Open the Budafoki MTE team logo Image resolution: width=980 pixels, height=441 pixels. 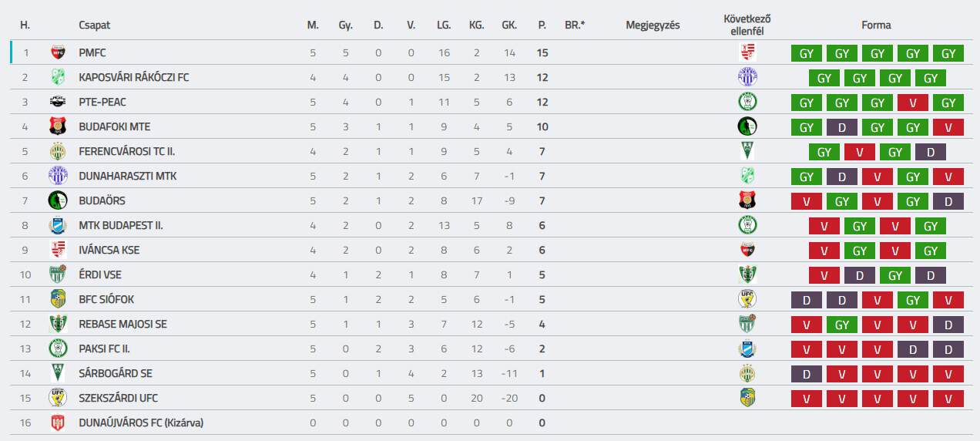pos(58,126)
